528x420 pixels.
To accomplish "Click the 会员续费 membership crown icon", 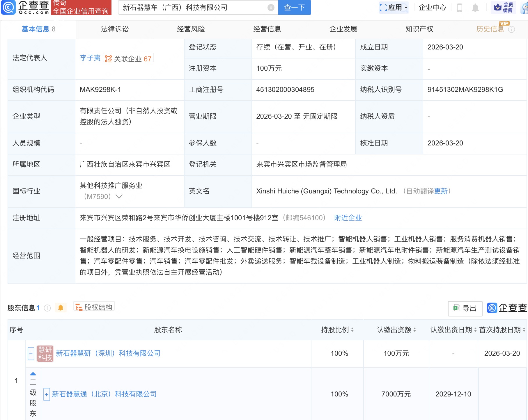I will (x=498, y=8).
